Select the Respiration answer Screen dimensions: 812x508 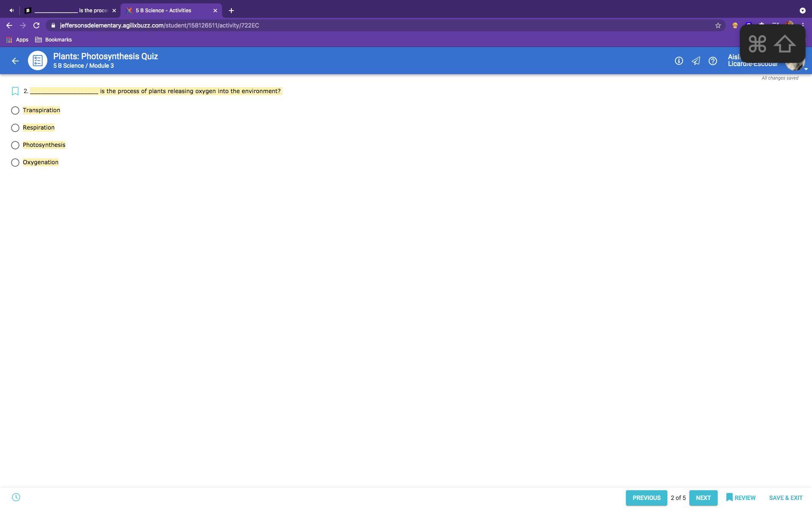tap(15, 128)
